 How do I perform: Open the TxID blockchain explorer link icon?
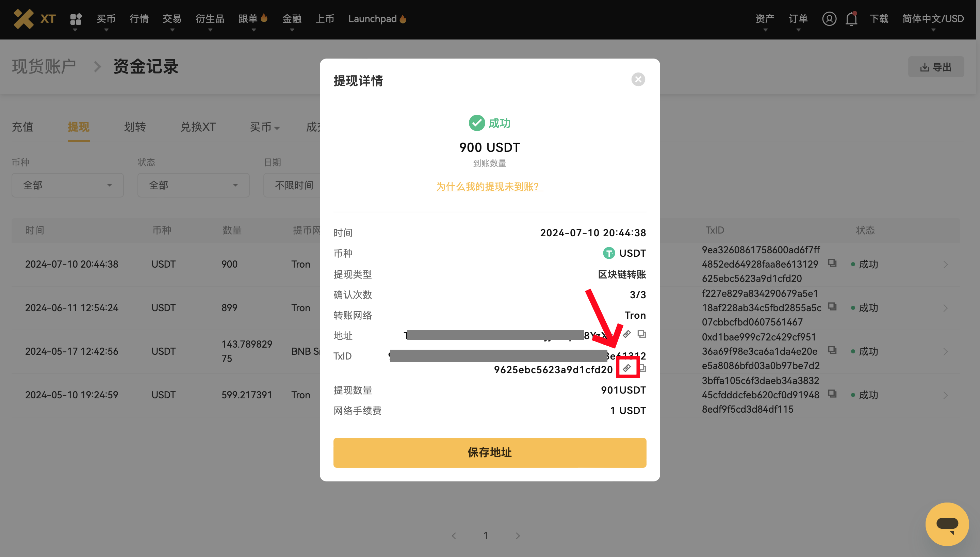point(627,368)
